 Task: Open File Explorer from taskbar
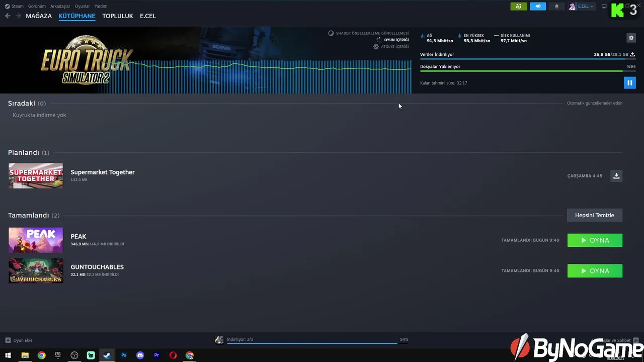(x=25, y=355)
